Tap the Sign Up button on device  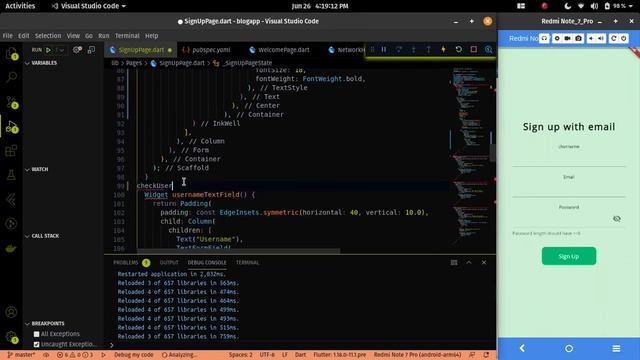click(x=569, y=256)
